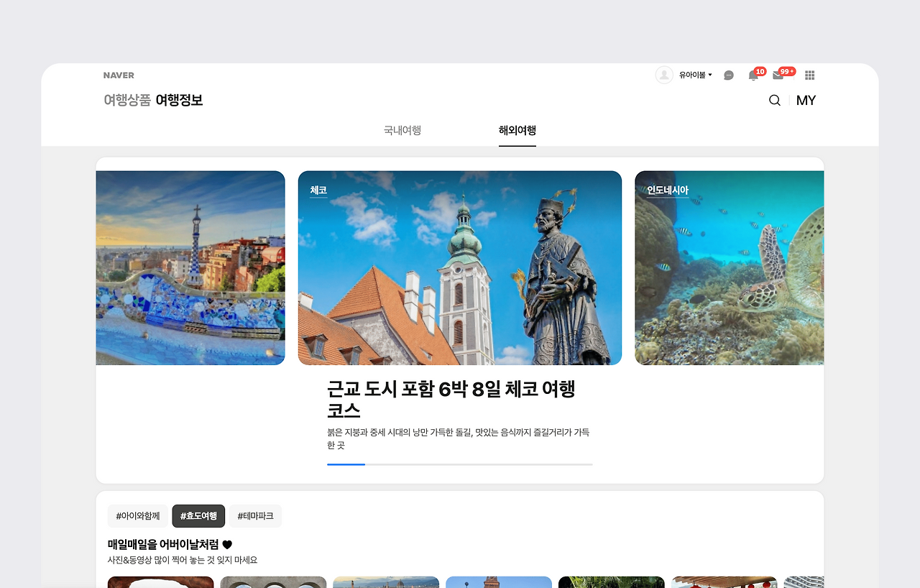Click the 인도네시아 country label
The width and height of the screenshot is (920, 588).
[x=668, y=190]
